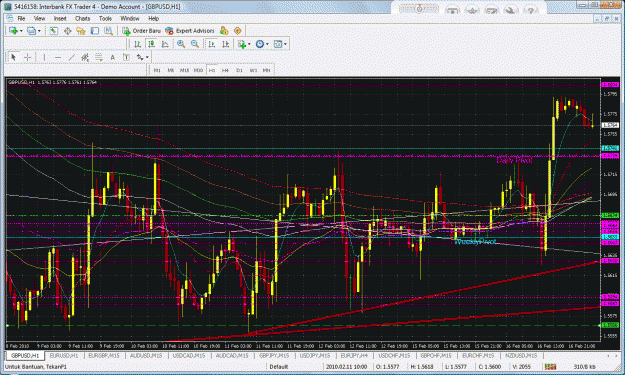The image size is (625, 375).
Task: Open the File menu
Action: pos(21,18)
